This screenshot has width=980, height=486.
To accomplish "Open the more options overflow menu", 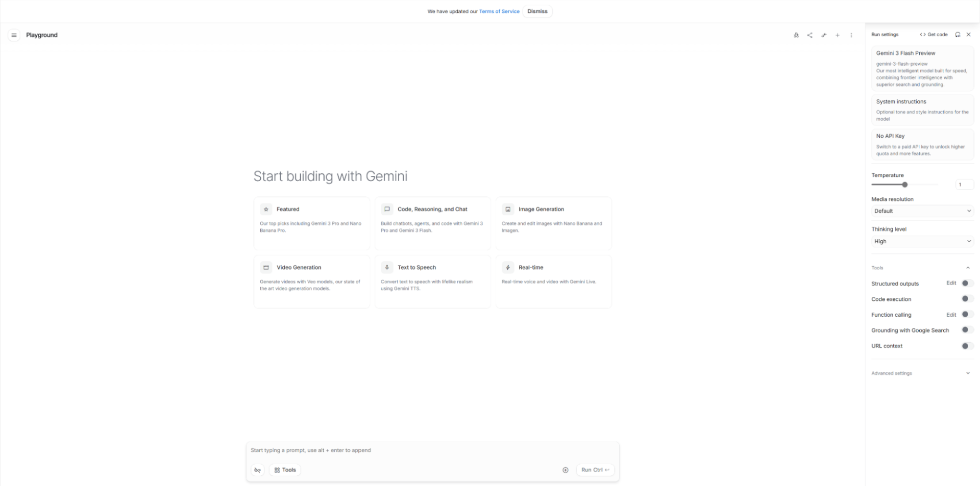I will tap(851, 35).
